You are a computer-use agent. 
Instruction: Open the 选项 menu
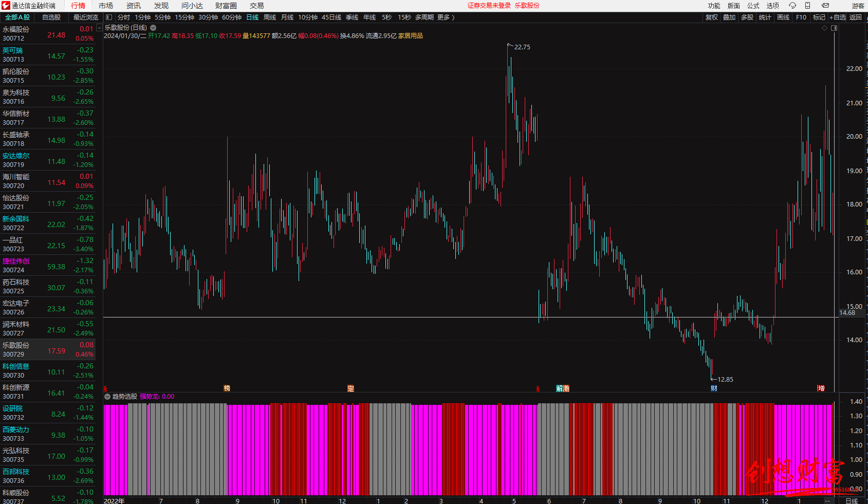click(773, 6)
